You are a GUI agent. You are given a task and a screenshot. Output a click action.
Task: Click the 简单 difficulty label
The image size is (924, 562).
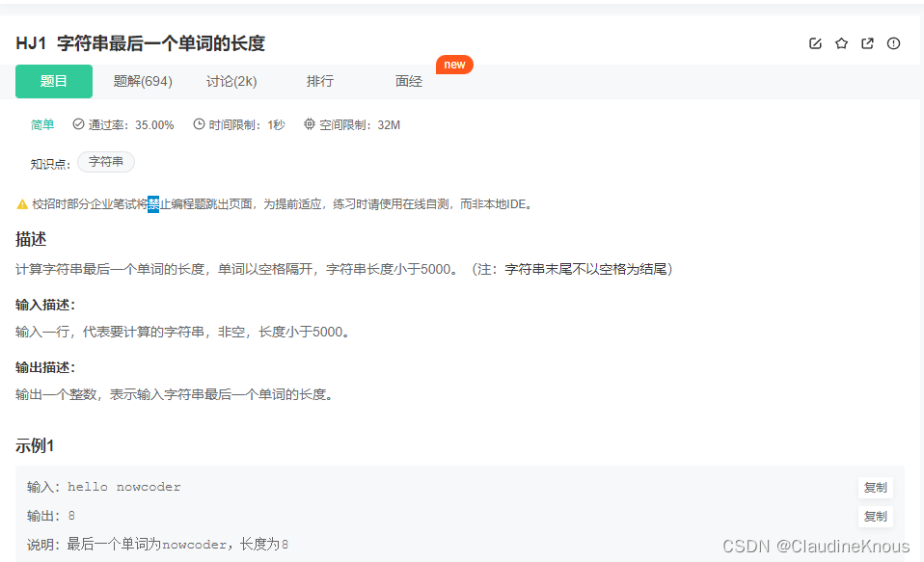(x=42, y=124)
